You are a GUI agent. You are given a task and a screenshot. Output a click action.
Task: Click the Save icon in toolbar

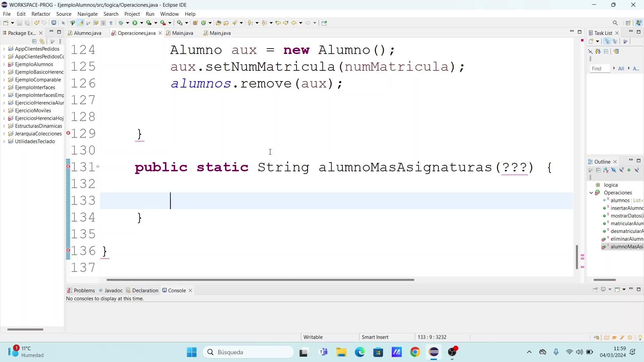pos(19,23)
